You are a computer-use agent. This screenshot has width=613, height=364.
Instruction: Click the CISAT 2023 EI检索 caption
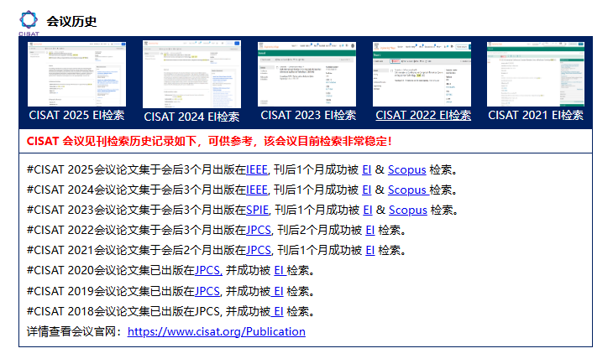tap(308, 115)
